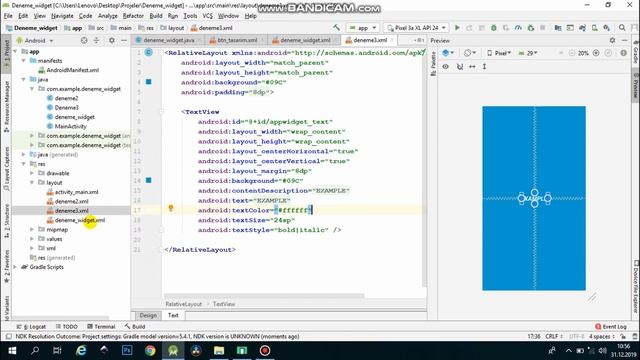This screenshot has height=360, width=640.
Task: Open the Analyze menu
Action: click(x=108, y=16)
